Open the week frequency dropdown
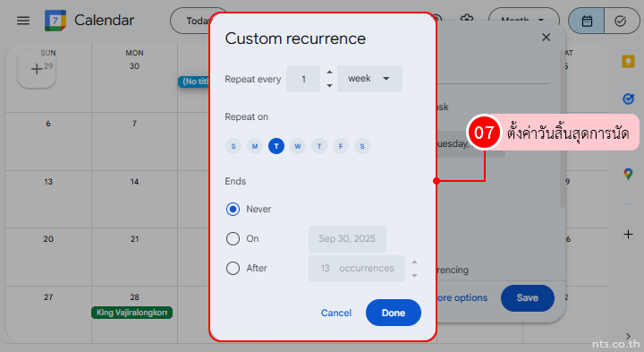This screenshot has width=644, height=352. (369, 79)
